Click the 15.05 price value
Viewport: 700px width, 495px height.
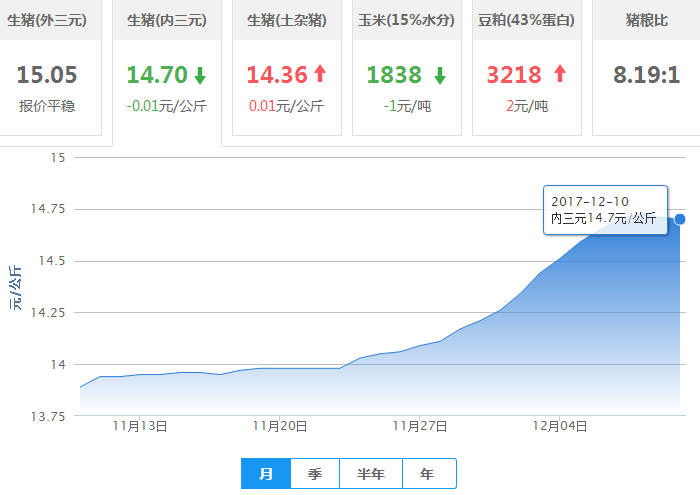46,75
